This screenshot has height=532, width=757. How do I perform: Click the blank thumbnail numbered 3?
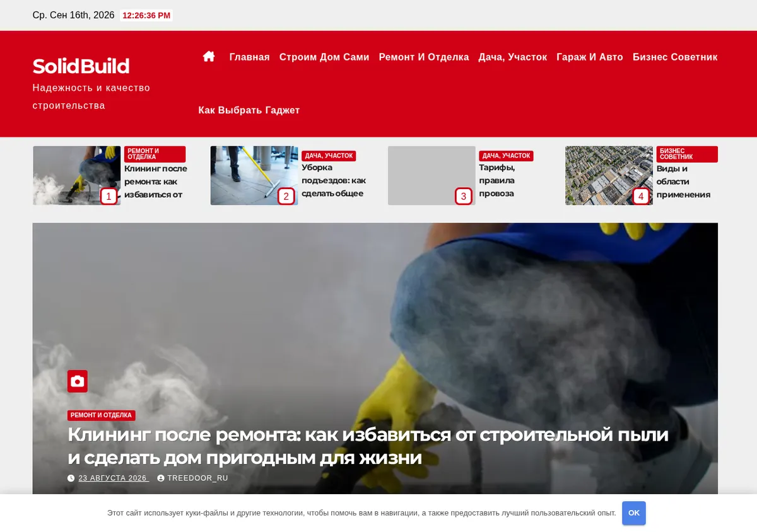pos(431,176)
